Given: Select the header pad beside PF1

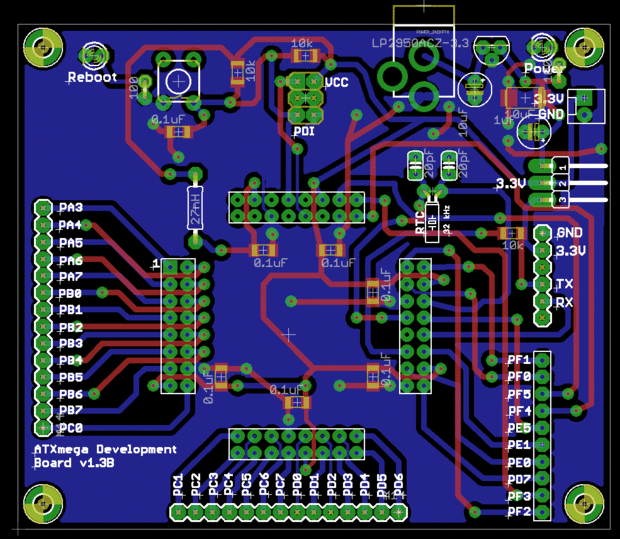Looking at the screenshot, I should pyautogui.click(x=542, y=359).
